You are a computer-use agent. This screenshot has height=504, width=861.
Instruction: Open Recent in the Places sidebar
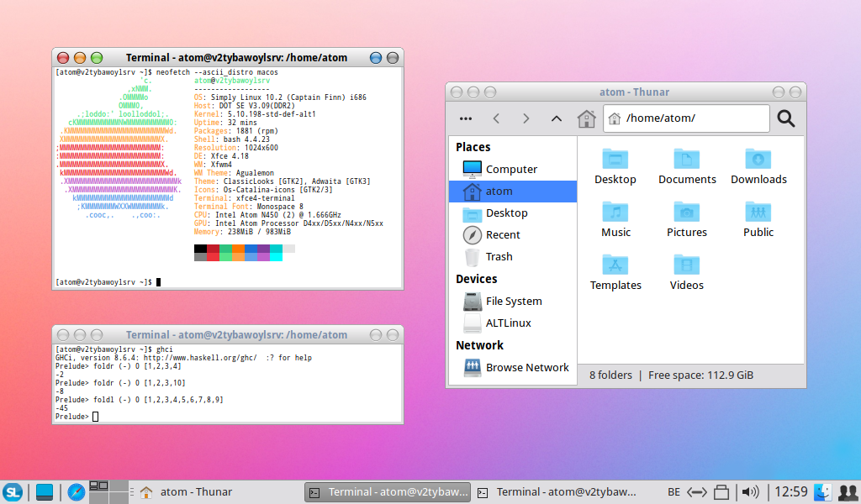click(513, 235)
